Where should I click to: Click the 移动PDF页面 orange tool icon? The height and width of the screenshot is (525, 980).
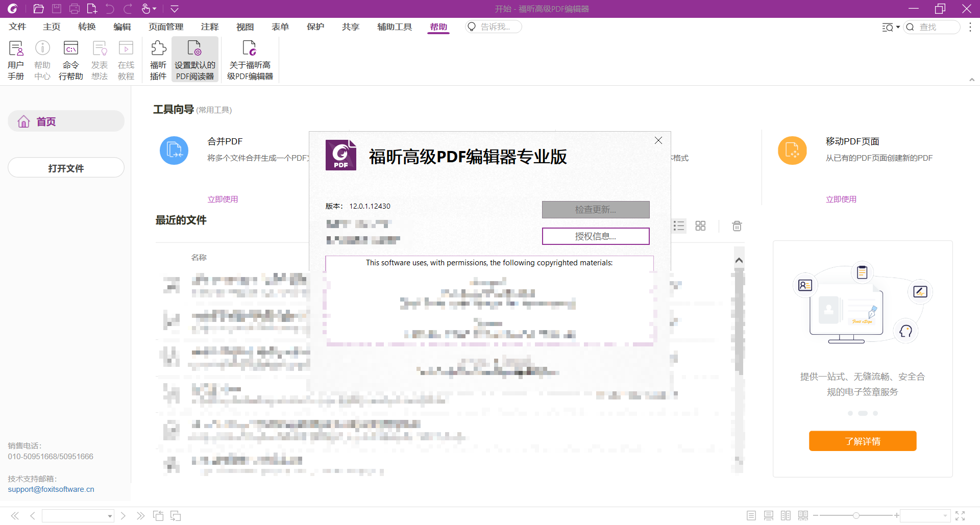[x=792, y=151]
